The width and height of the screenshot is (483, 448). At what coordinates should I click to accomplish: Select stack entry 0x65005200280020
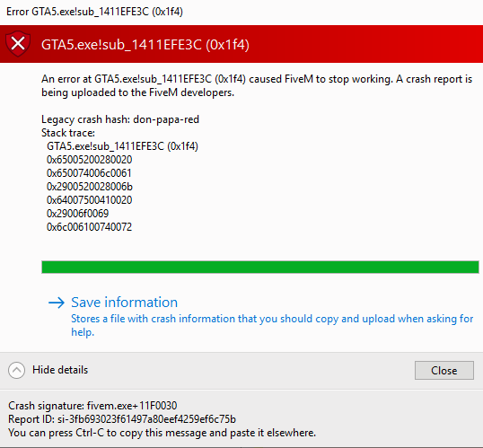click(90, 160)
